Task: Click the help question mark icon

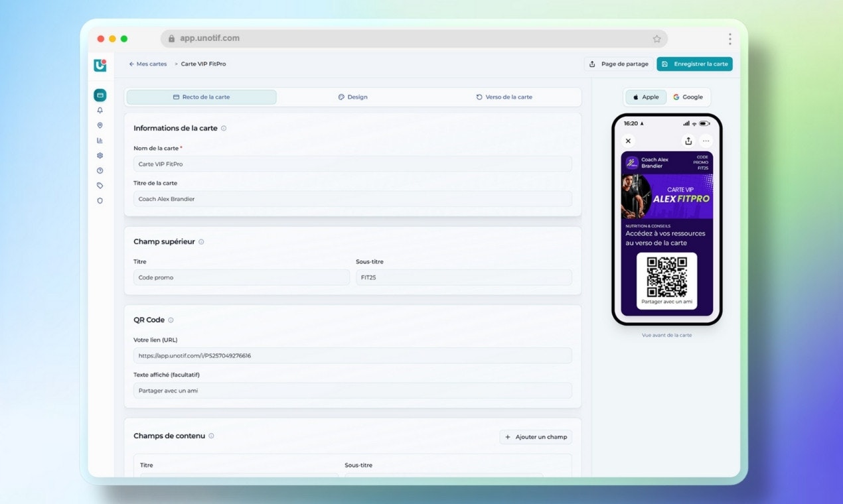Action: [100, 170]
